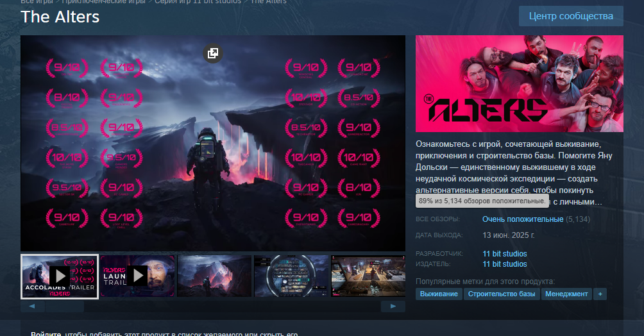The height and width of the screenshot is (336, 644).
Task: Select the circular base overview screenshot thumbnail
Action: (291, 276)
